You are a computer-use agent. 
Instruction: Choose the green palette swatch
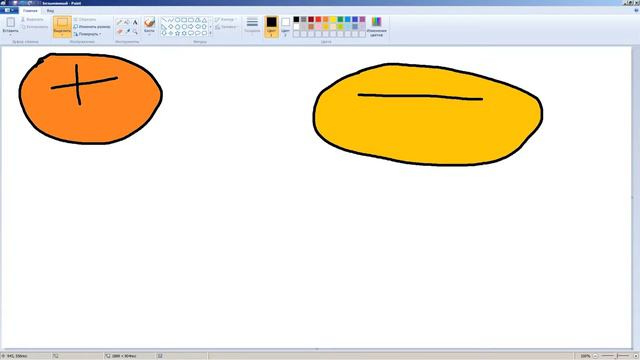(340, 19)
